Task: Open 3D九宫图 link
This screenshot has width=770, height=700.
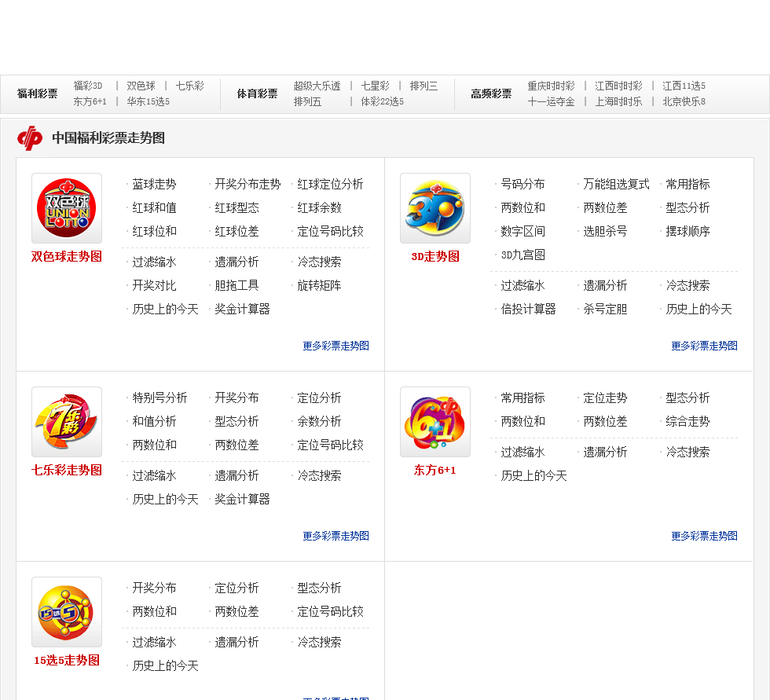Action: click(x=522, y=255)
